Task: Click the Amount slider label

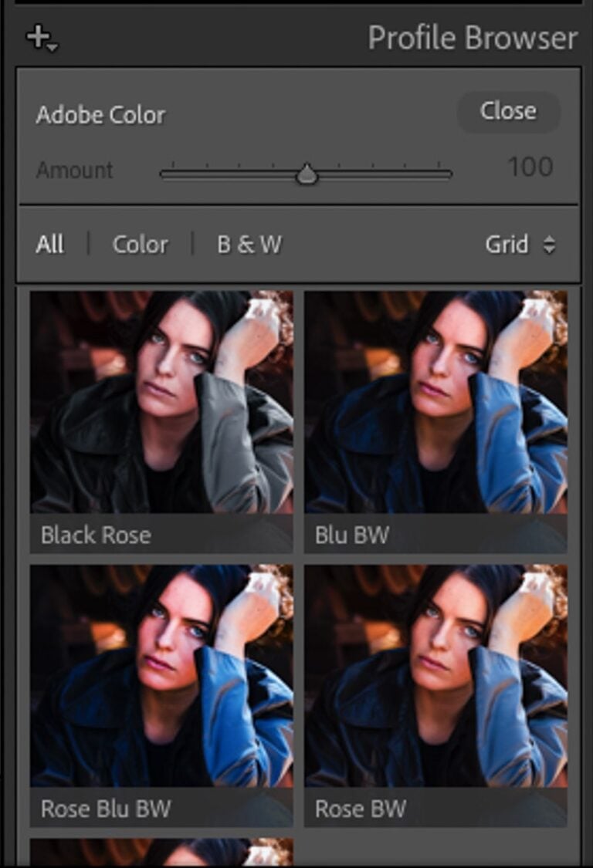Action: [x=75, y=170]
